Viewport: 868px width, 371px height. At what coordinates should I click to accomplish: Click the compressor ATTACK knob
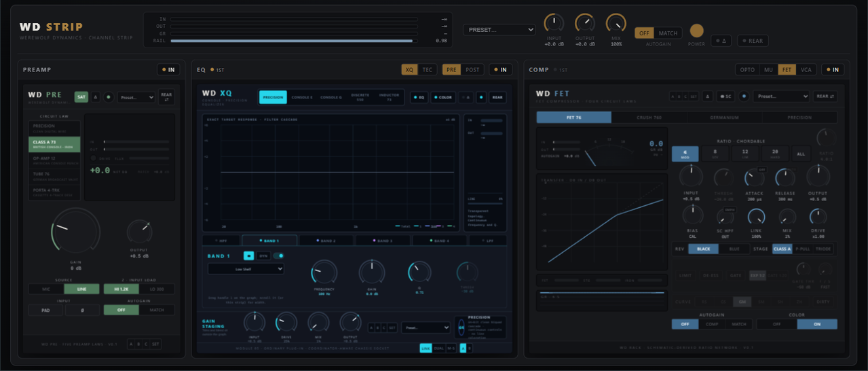point(754,178)
